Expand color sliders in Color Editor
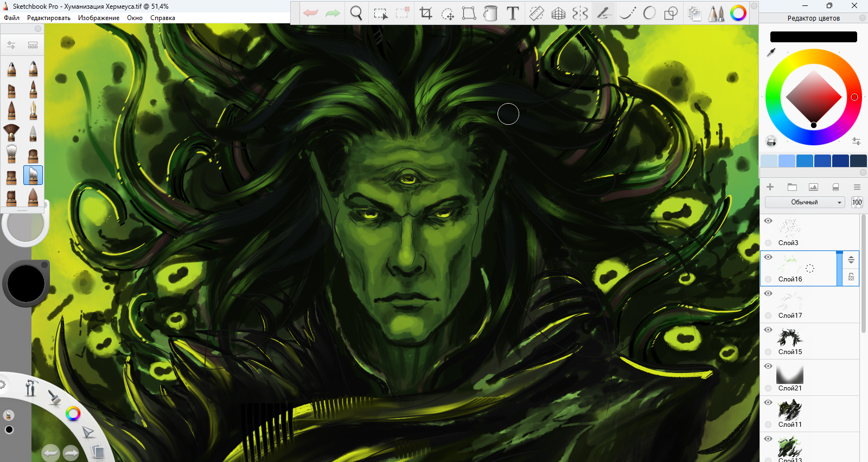The width and height of the screenshot is (868, 462). (856, 141)
